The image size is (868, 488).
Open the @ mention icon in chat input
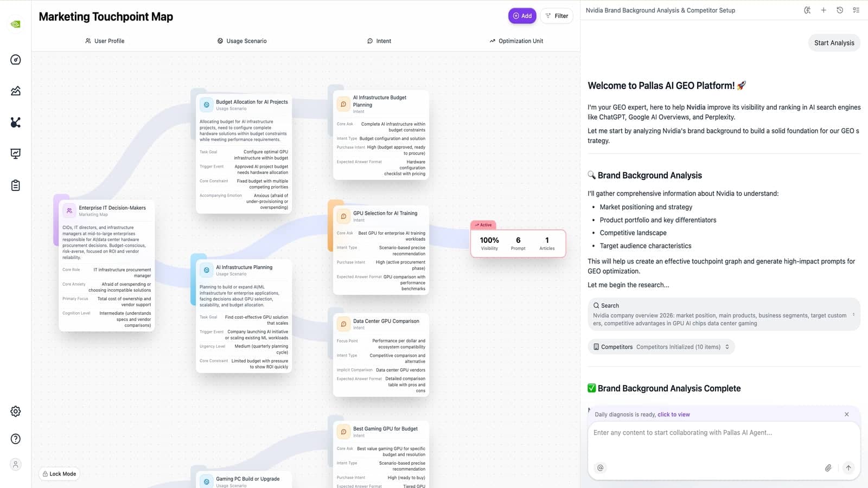600,467
